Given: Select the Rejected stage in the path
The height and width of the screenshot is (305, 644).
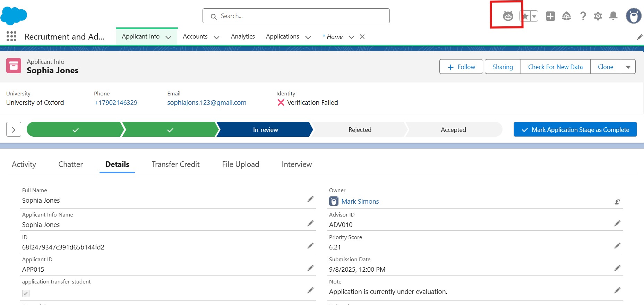Looking at the screenshot, I should pyautogui.click(x=360, y=129).
